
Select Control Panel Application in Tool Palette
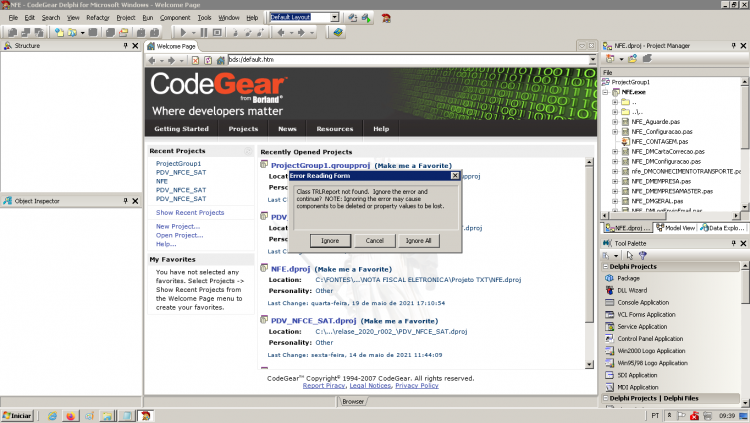tap(650, 339)
